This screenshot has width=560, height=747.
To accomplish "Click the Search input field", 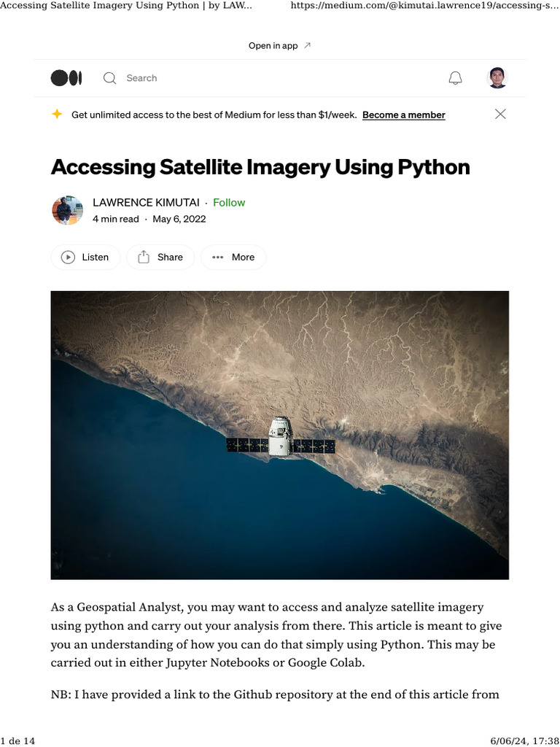I will tap(141, 78).
